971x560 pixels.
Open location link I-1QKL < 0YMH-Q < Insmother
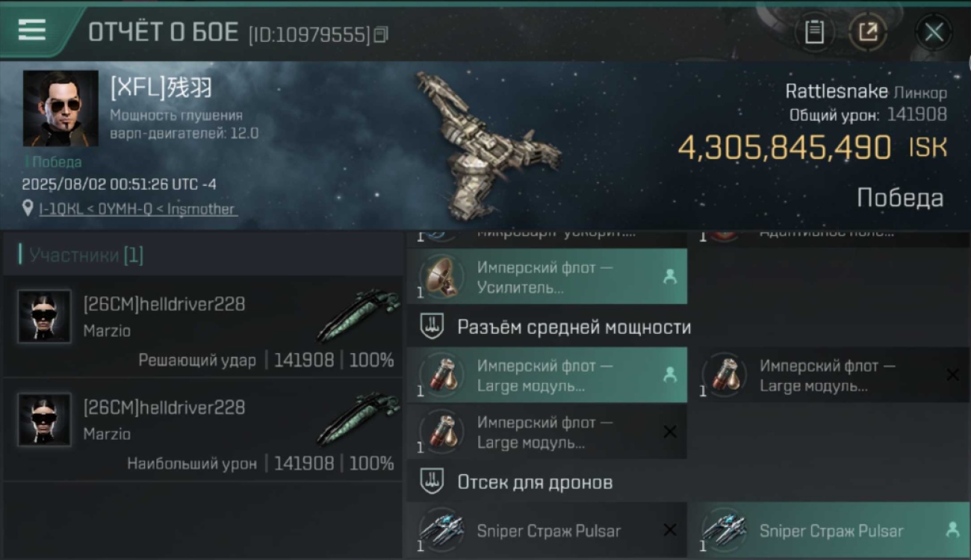coord(137,209)
